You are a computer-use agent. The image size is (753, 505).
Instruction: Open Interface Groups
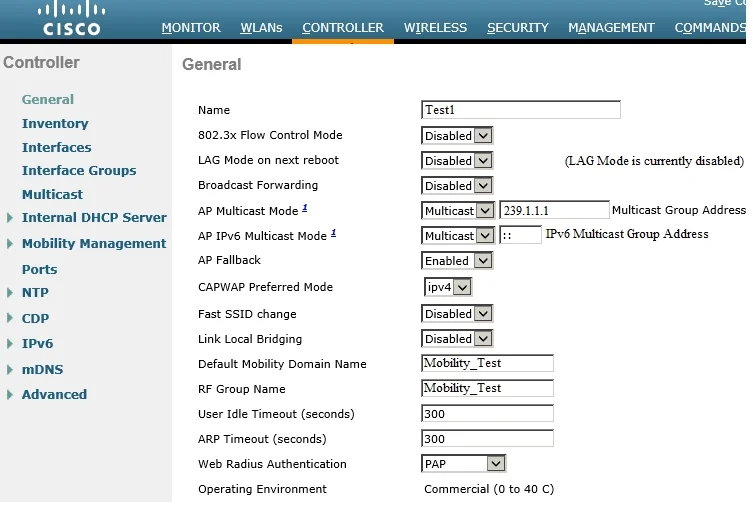click(x=79, y=170)
